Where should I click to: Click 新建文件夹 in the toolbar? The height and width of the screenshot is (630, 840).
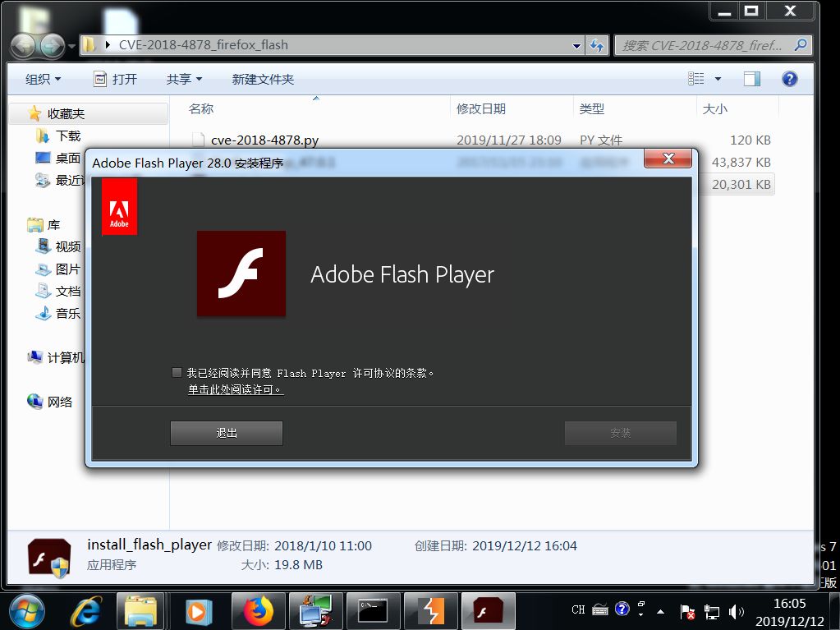263,80
